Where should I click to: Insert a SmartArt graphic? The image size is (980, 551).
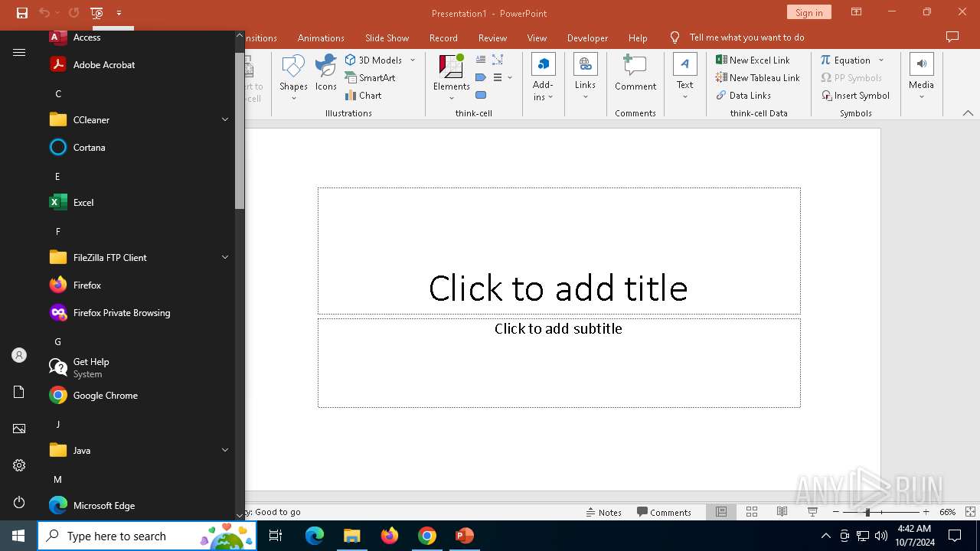click(370, 77)
